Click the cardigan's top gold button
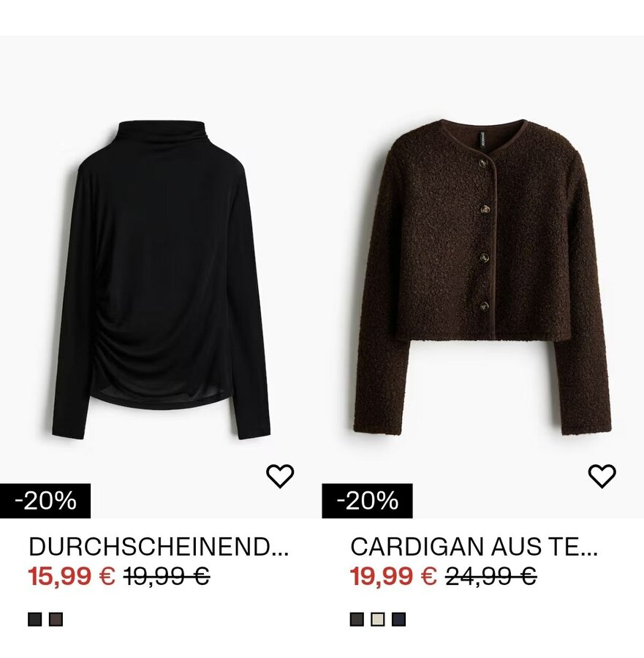Viewport: 644px width, 658px height. coord(484,163)
